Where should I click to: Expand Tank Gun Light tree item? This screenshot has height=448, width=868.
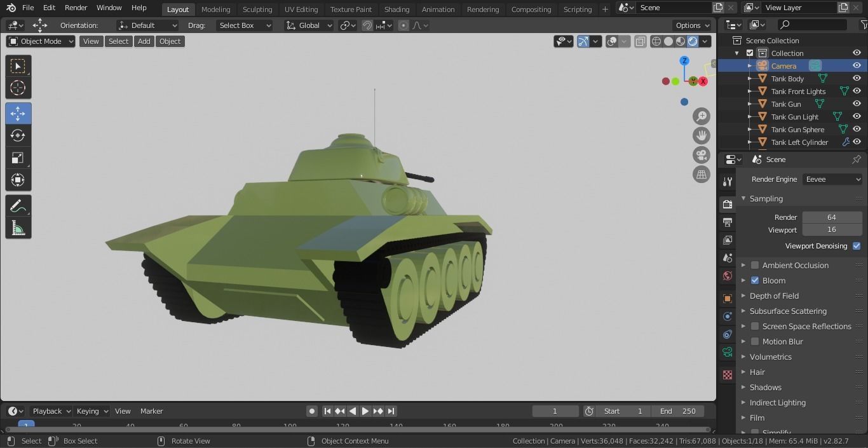point(749,117)
